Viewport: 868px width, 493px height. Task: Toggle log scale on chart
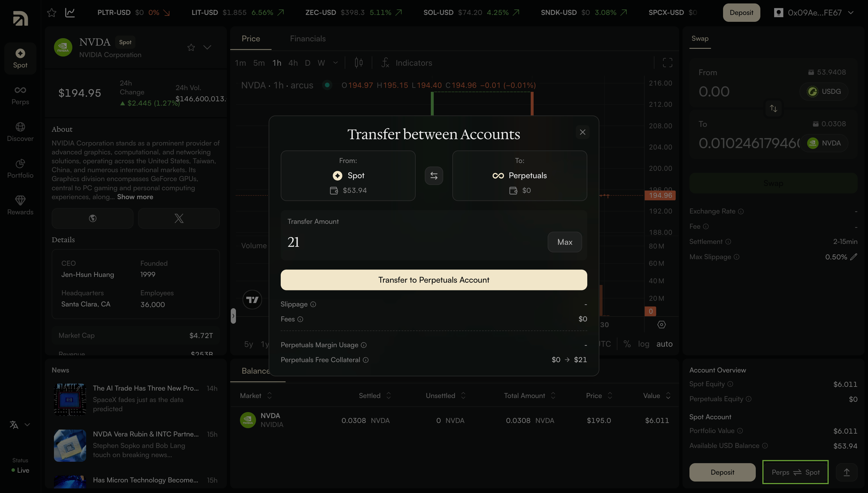644,344
